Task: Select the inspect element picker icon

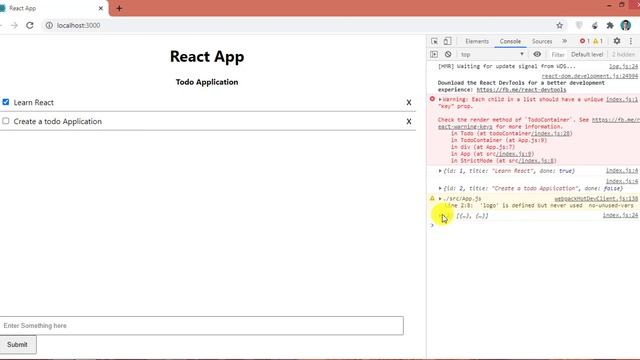Action: click(x=434, y=41)
